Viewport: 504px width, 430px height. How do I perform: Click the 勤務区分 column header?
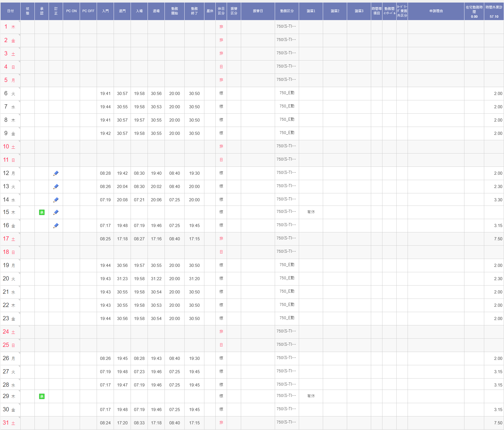point(287,11)
